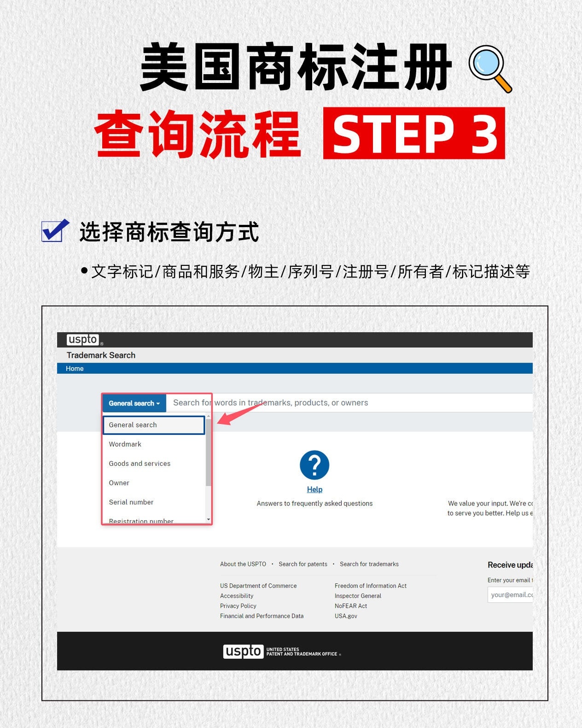
Task: Click the email address input field
Action: click(x=510, y=595)
